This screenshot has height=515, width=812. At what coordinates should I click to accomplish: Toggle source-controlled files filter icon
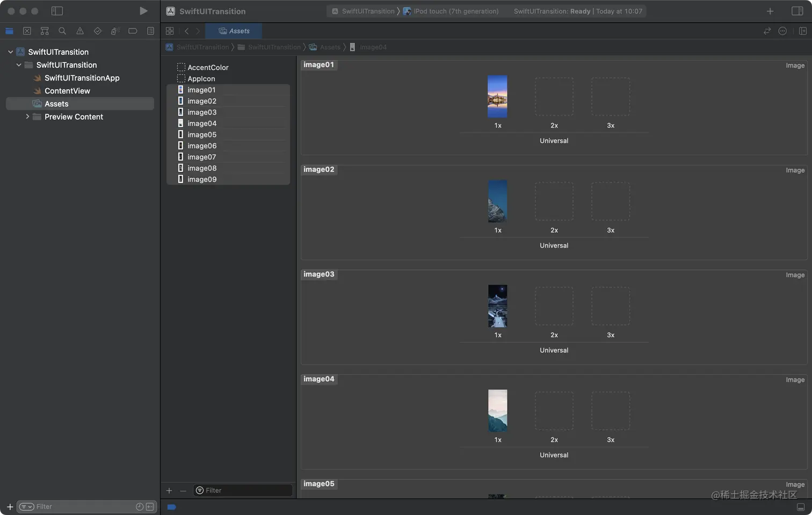150,506
